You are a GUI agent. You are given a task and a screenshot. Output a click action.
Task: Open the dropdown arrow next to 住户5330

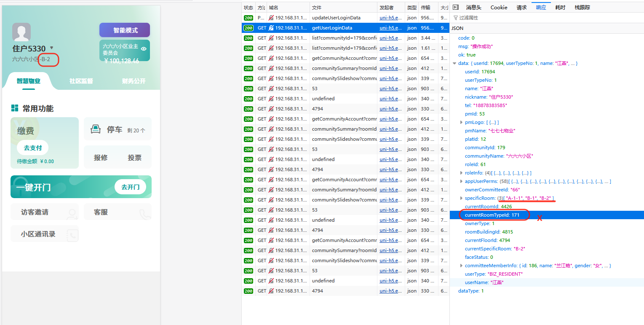pyautogui.click(x=51, y=48)
